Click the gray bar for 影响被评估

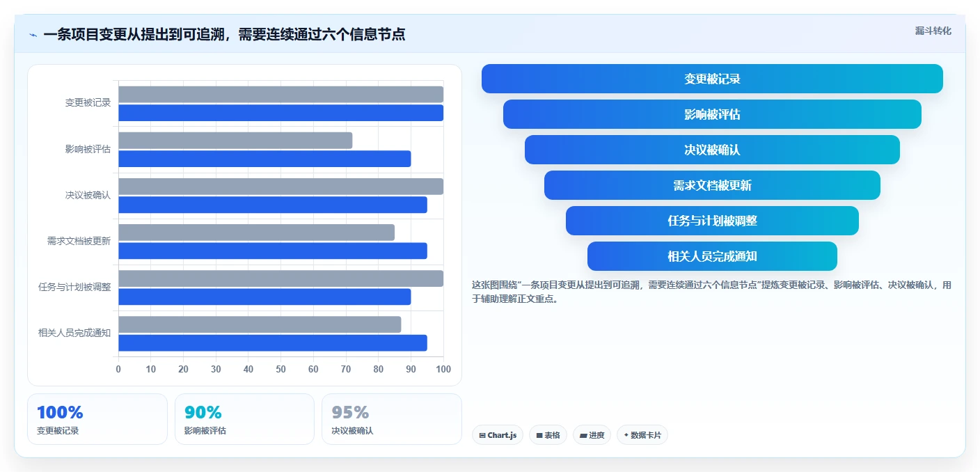tap(235, 141)
